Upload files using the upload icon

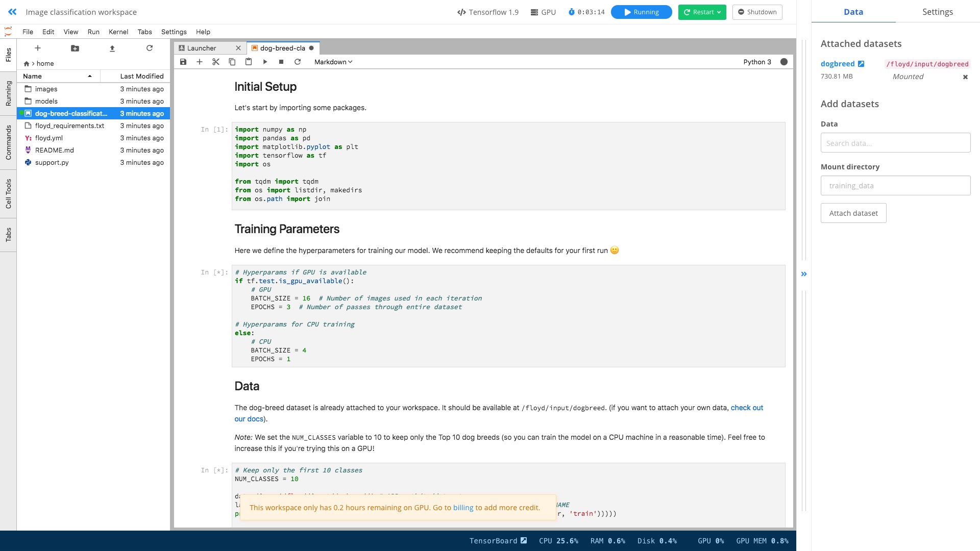[112, 48]
